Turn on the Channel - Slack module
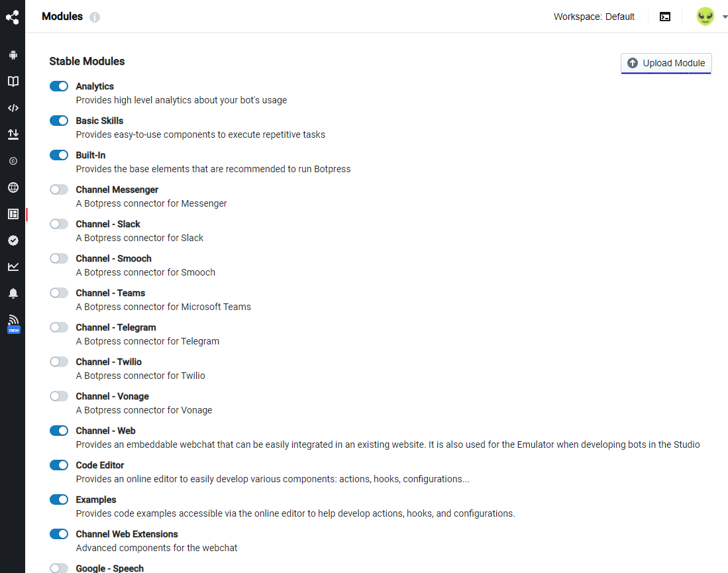The image size is (728, 573). pos(59,224)
